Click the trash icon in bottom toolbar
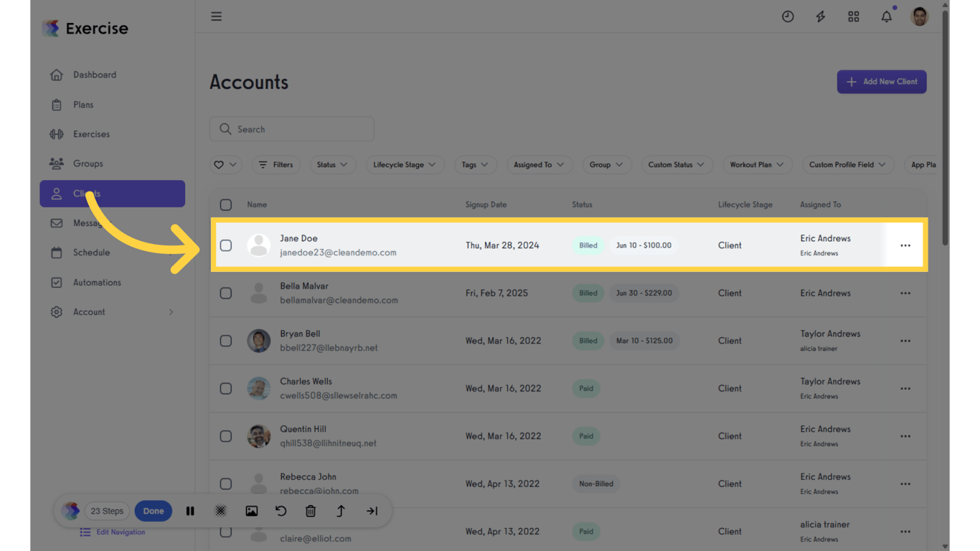The width and height of the screenshot is (980, 551). point(311,511)
